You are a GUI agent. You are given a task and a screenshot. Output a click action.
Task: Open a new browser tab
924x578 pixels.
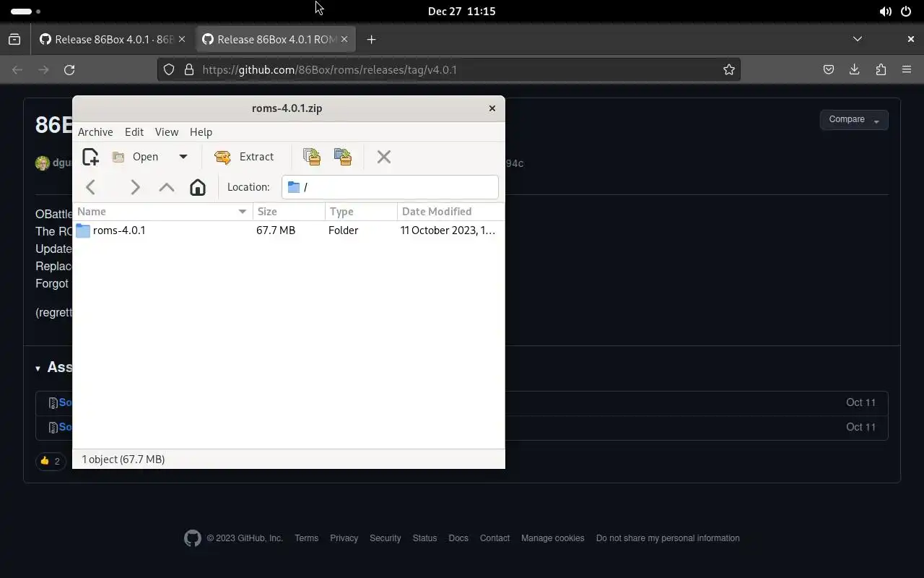point(371,40)
